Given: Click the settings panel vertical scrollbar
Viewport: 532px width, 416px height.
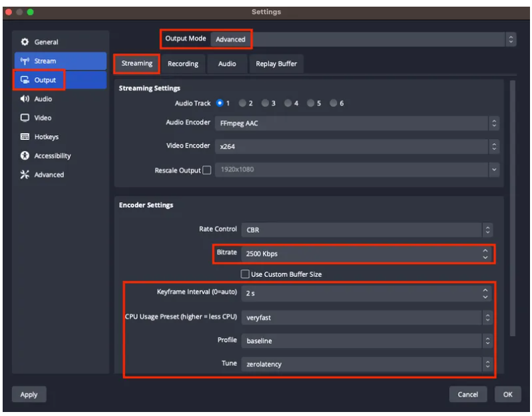Looking at the screenshot, I should (513, 208).
